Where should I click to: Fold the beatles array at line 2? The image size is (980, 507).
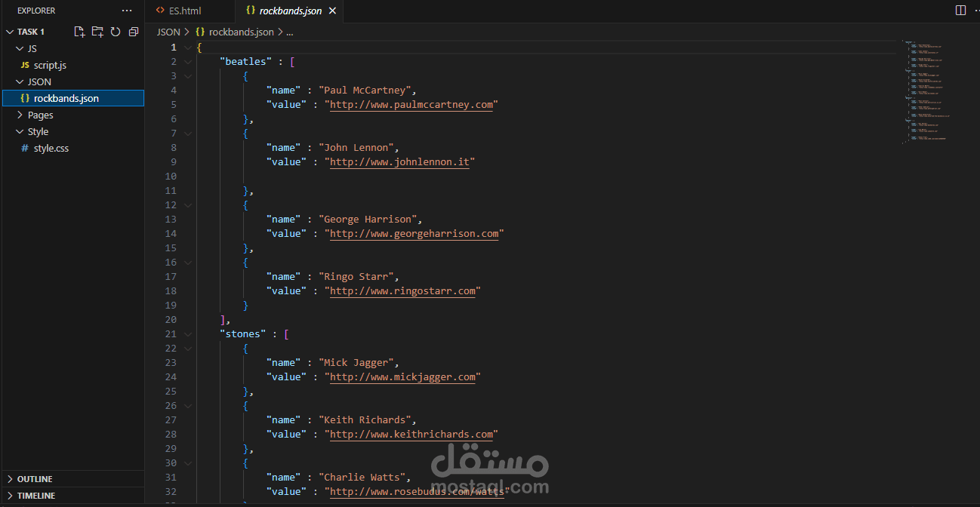pos(188,62)
